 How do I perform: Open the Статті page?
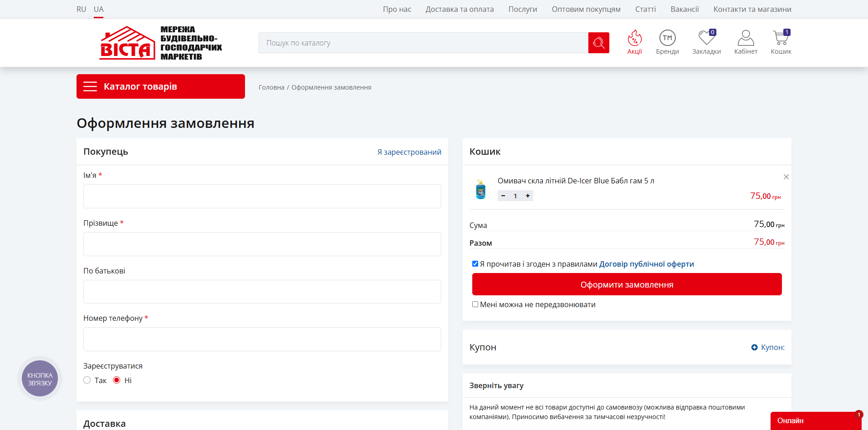tap(646, 9)
